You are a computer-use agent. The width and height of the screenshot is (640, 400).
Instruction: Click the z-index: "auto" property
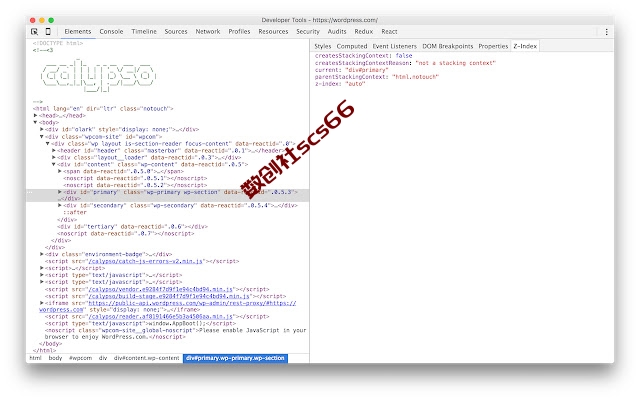340,84
